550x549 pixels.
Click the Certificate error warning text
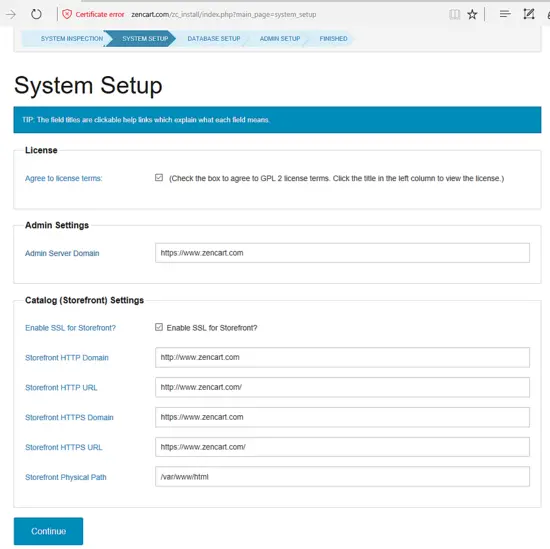(x=100, y=14)
